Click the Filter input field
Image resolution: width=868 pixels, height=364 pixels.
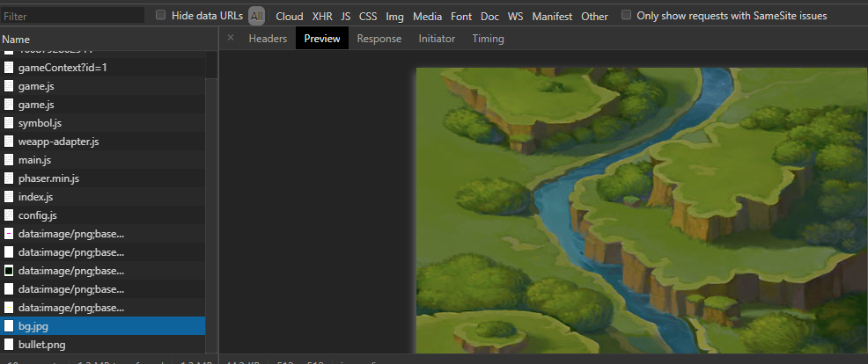pyautogui.click(x=72, y=16)
